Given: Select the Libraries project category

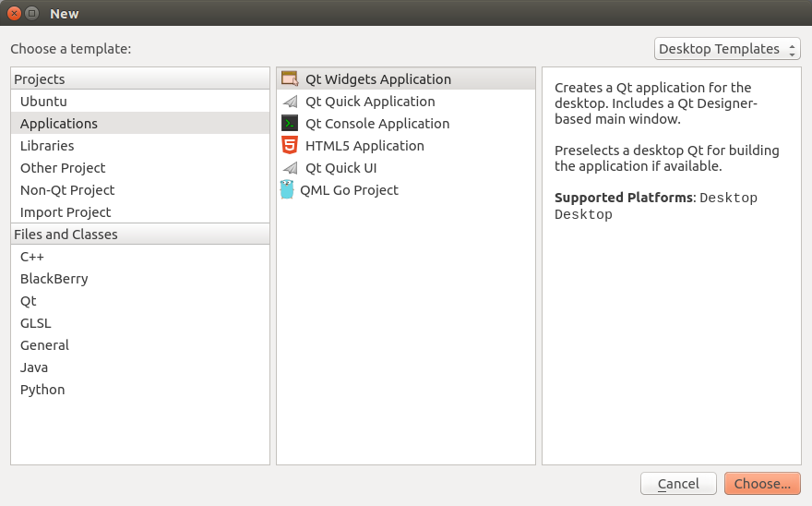Looking at the screenshot, I should click(47, 146).
